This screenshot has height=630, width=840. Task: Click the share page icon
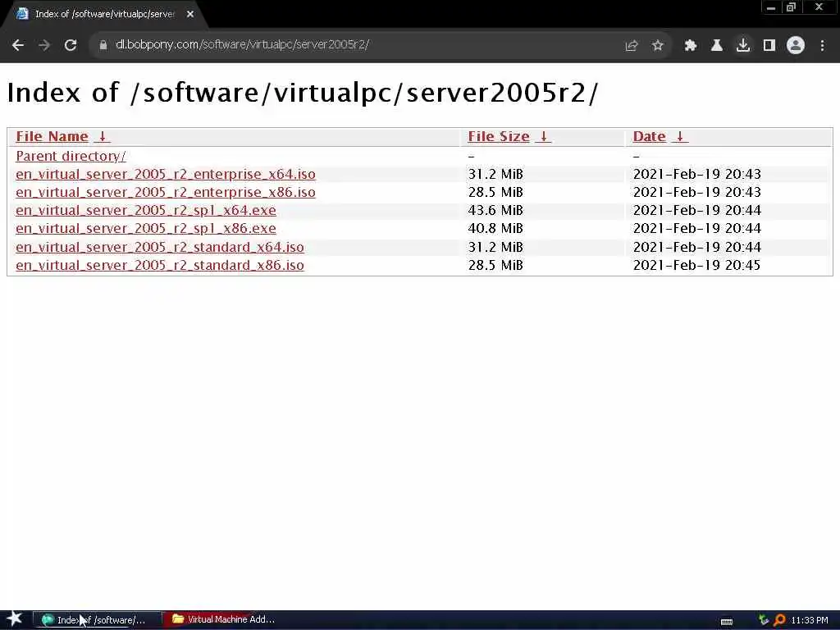(x=632, y=46)
